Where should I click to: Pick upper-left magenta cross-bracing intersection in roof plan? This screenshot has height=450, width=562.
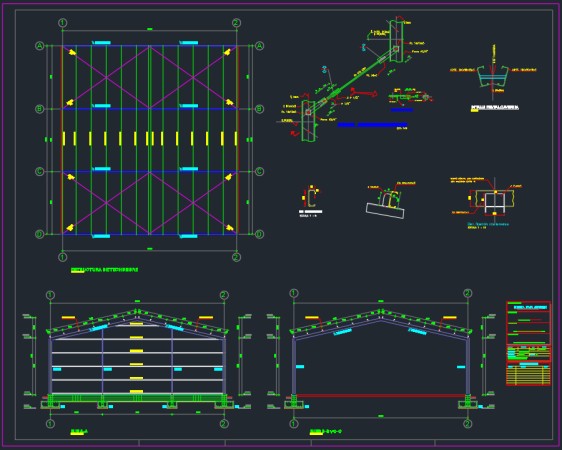point(106,77)
